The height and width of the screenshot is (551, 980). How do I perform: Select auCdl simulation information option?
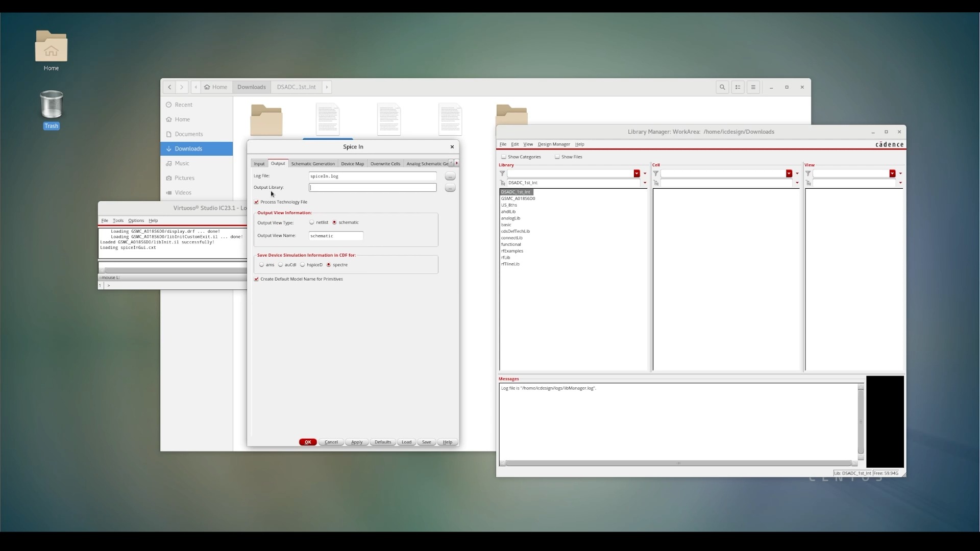click(x=280, y=265)
